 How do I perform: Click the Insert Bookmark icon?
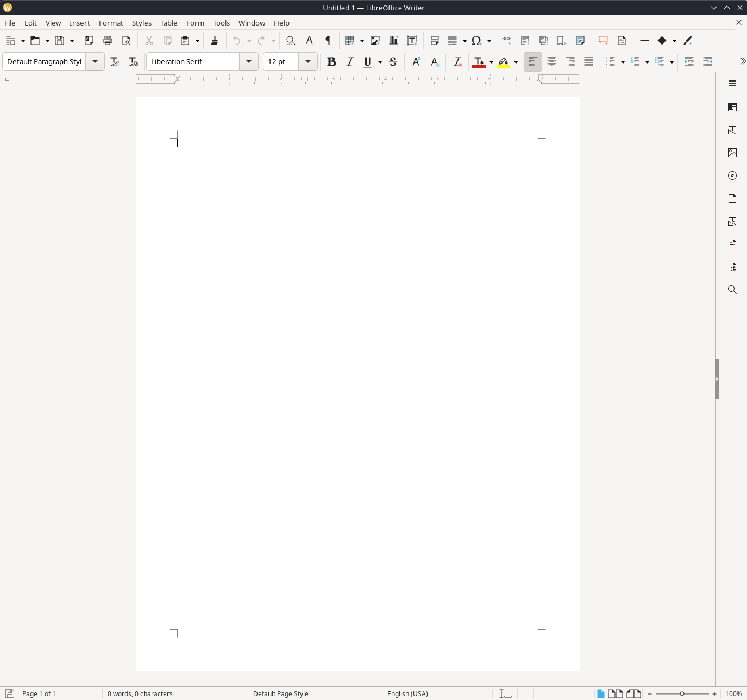(562, 41)
